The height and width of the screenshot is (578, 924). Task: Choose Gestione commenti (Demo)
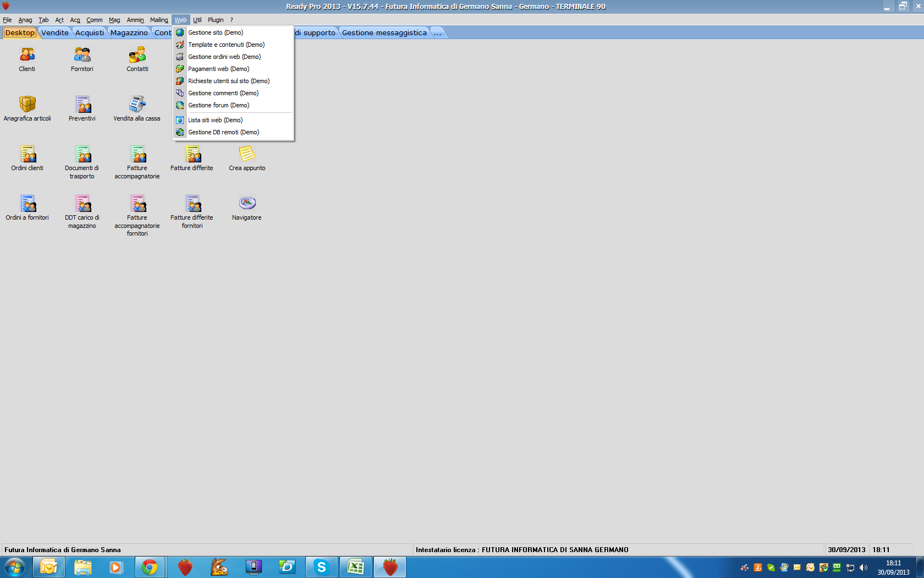[x=233, y=93]
